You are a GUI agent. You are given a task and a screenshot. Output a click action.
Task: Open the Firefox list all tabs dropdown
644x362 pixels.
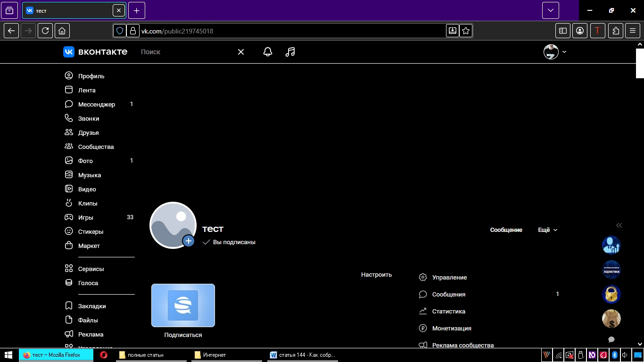coord(550,10)
